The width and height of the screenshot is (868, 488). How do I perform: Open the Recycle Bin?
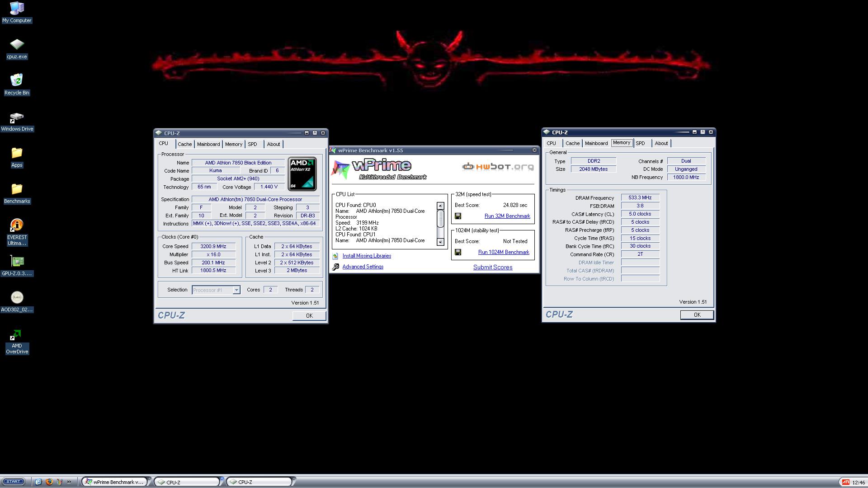click(x=17, y=84)
